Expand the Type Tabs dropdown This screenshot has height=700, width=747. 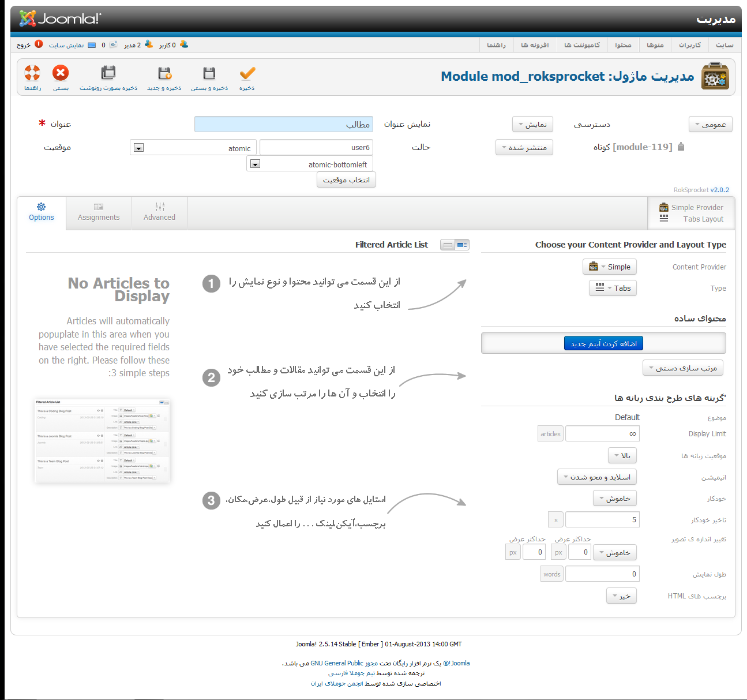[613, 288]
